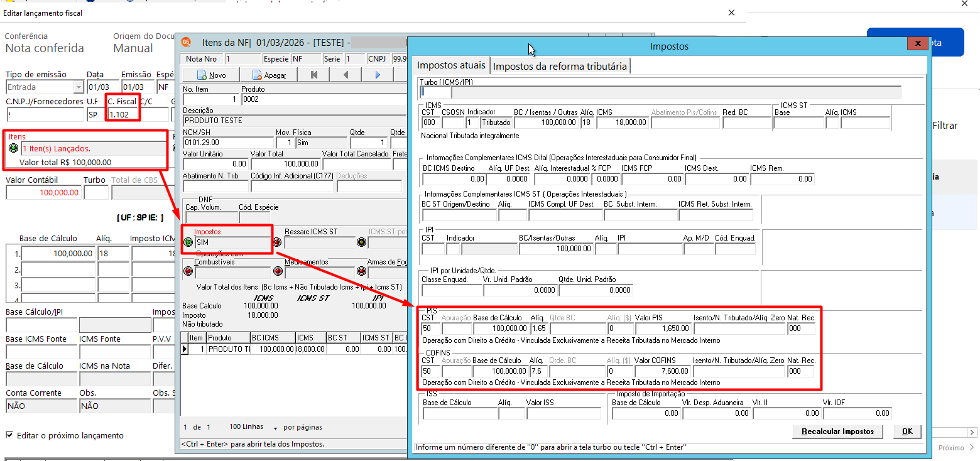Click the Próximo link at bottom right
980x461 pixels.
(957, 448)
